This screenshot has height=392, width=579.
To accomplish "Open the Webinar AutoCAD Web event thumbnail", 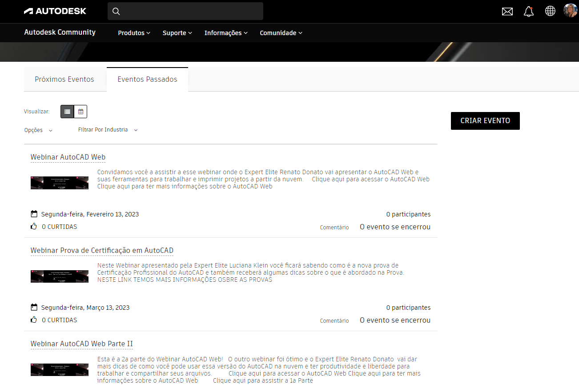I will click(59, 182).
